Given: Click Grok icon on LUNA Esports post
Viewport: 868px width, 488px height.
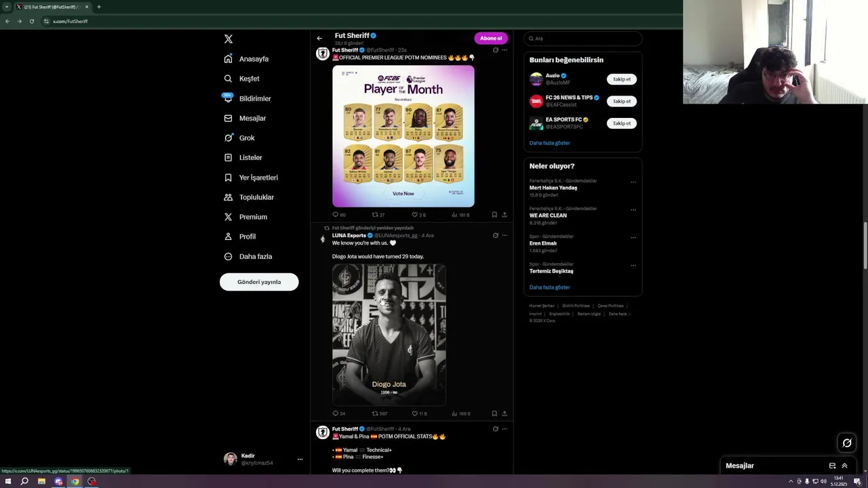Looking at the screenshot, I should 495,235.
